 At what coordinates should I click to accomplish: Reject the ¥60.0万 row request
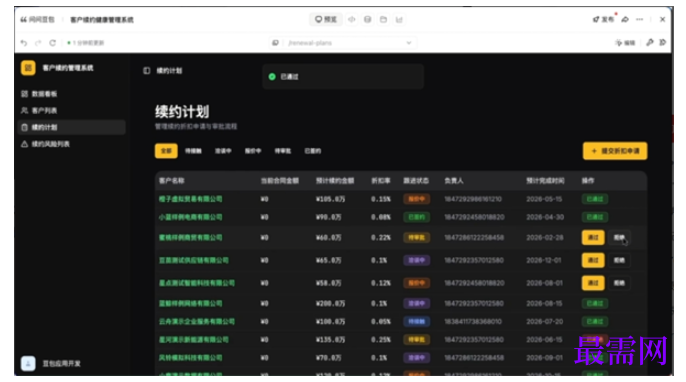[x=619, y=238]
